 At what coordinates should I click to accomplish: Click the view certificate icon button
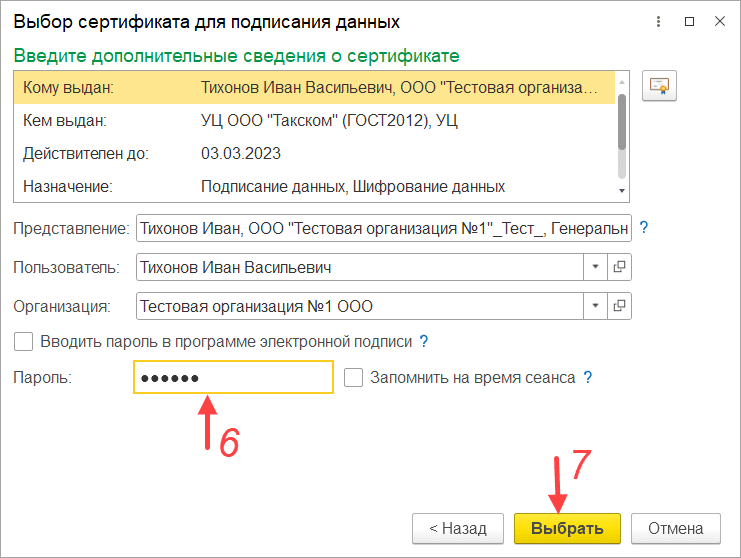point(659,88)
